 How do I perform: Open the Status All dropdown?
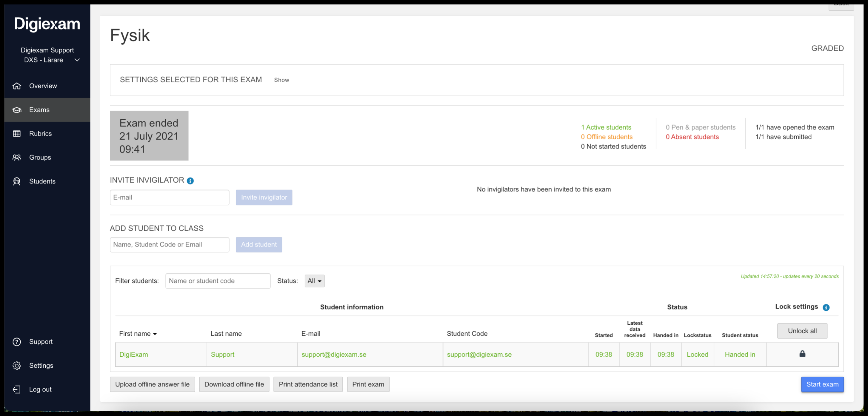click(314, 281)
